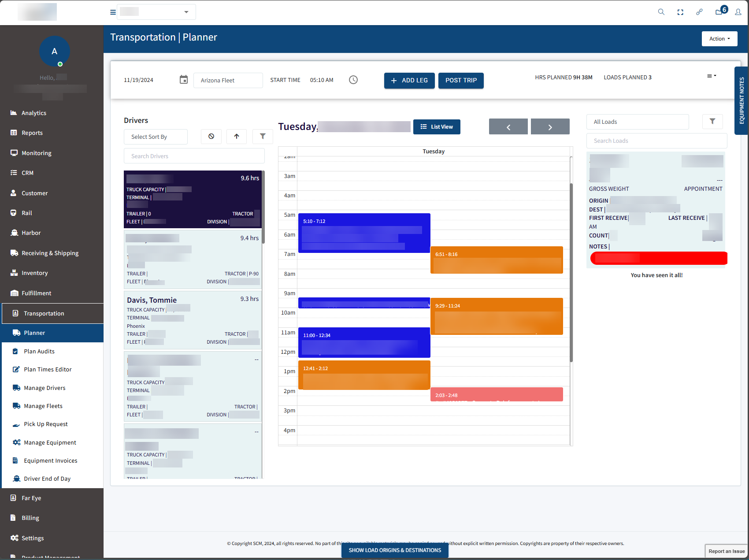749x560 pixels.
Task: Open Billing in the sidebar
Action: click(x=30, y=518)
